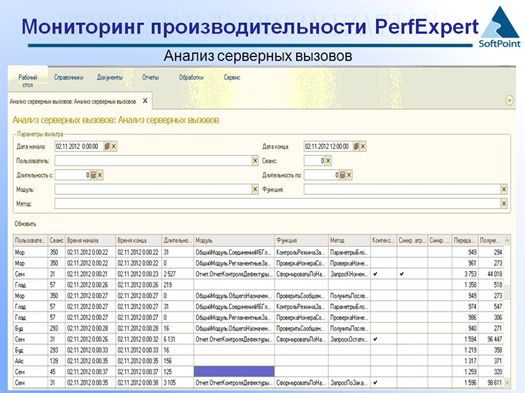Open the round tab list dropdown at right
This screenshot has width=525, height=393.
(x=509, y=100)
